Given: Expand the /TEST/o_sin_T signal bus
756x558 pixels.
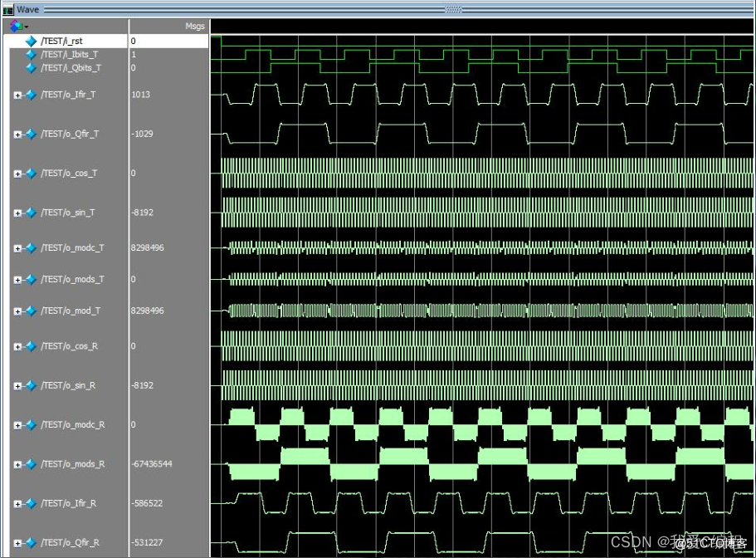Looking at the screenshot, I should coord(17,213).
